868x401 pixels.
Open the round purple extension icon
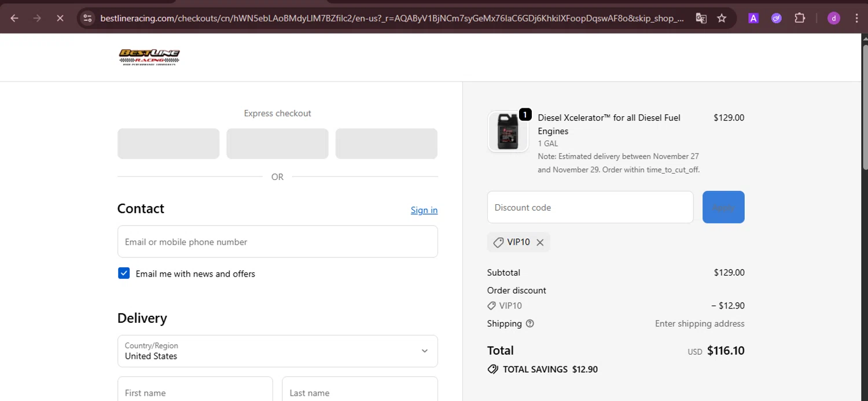[777, 18]
